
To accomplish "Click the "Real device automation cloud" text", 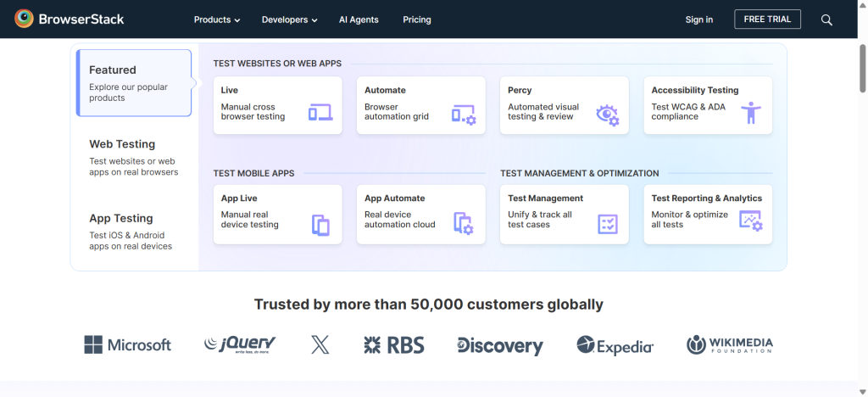I will click(400, 220).
